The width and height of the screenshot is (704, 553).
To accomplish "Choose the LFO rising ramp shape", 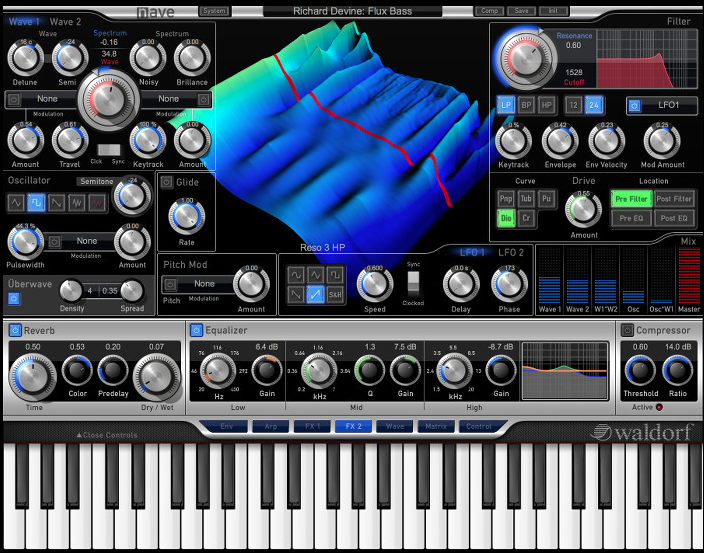I will click(316, 294).
